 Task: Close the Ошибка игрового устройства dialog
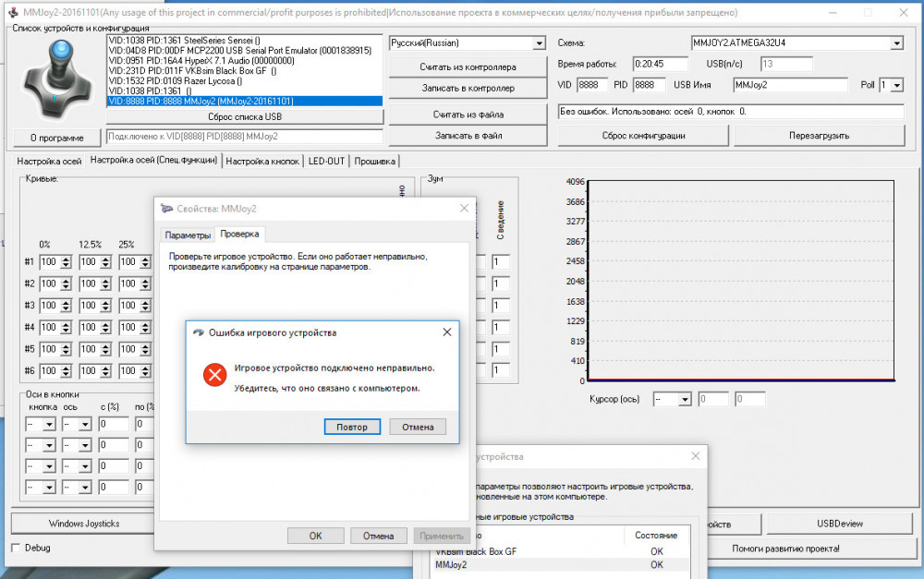446,332
